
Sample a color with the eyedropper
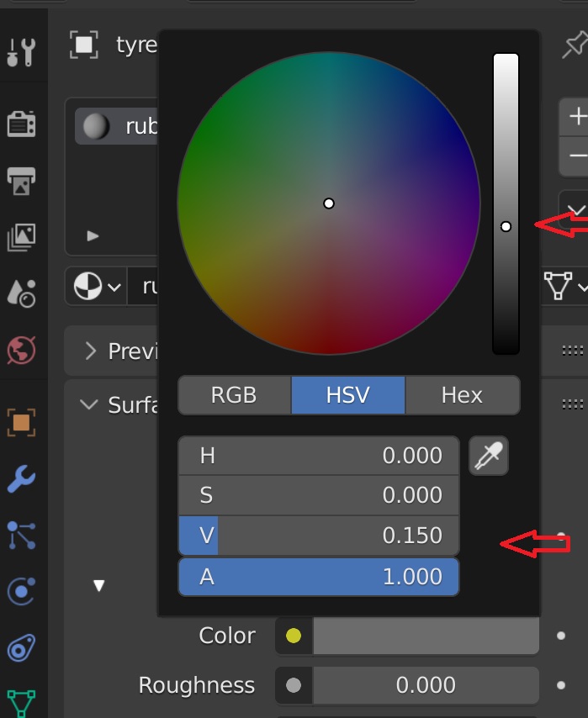pos(489,455)
